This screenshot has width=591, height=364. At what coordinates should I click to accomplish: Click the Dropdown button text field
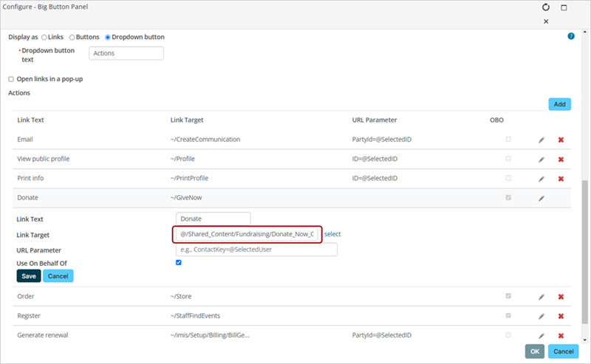click(126, 53)
